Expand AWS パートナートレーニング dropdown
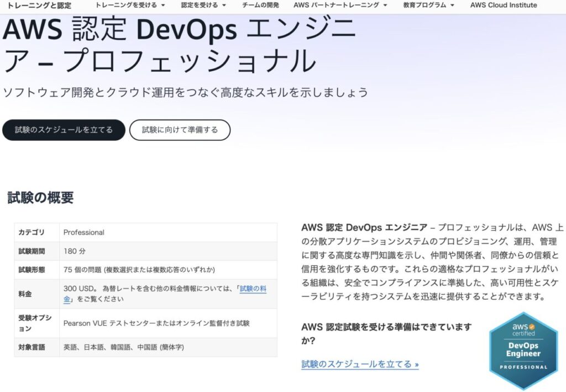 tap(340, 5)
